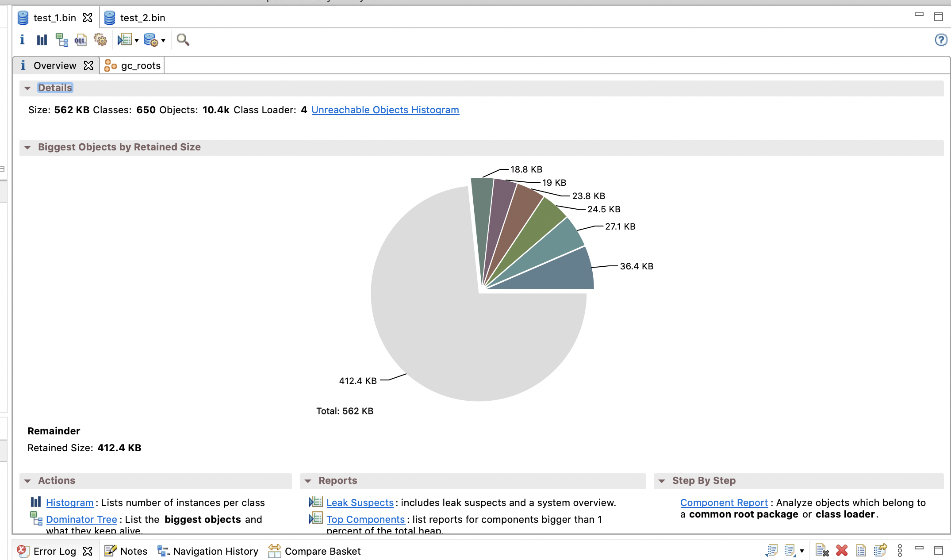Image resolution: width=951 pixels, height=560 pixels.
Task: Click the Details section heading text
Action: [55, 88]
